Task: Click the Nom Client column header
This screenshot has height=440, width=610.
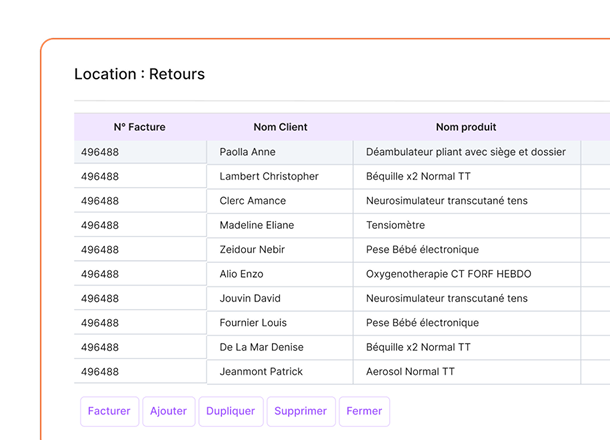Action: 280,127
